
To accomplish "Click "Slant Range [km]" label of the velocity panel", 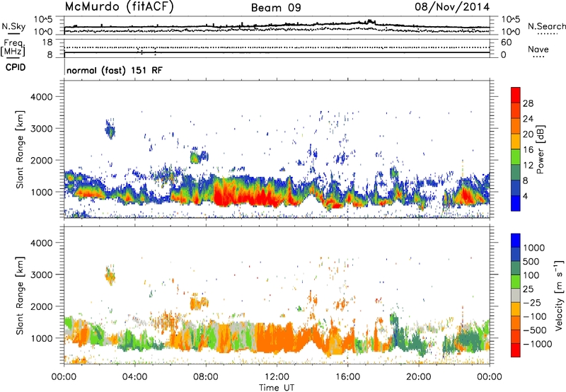I will (20, 295).
